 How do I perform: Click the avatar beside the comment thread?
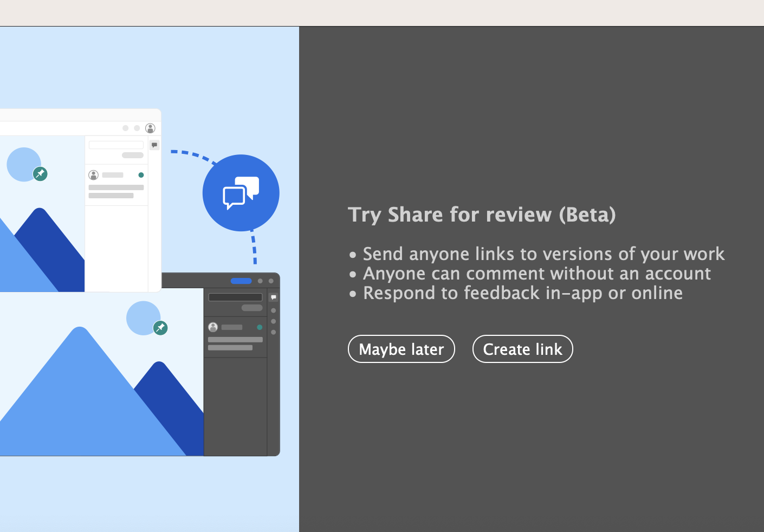click(x=93, y=174)
